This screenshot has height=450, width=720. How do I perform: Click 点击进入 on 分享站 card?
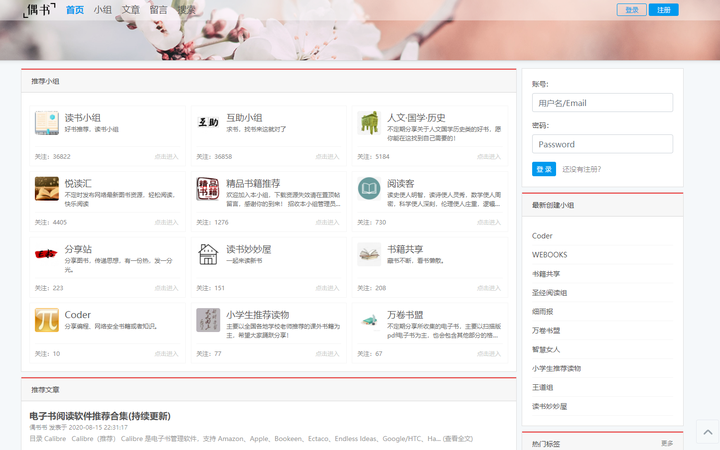click(x=166, y=288)
